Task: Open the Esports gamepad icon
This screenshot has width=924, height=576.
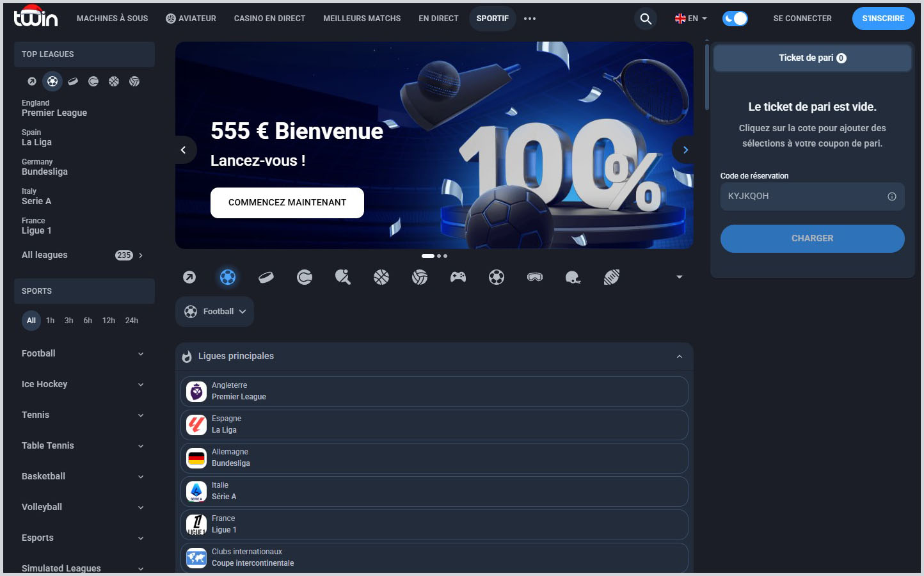Action: 458,276
